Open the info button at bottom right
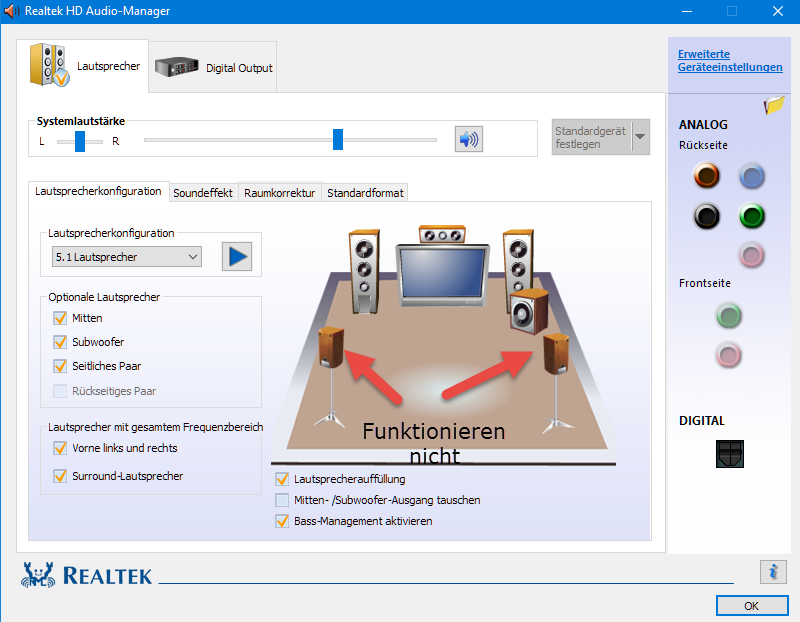 tap(773, 571)
